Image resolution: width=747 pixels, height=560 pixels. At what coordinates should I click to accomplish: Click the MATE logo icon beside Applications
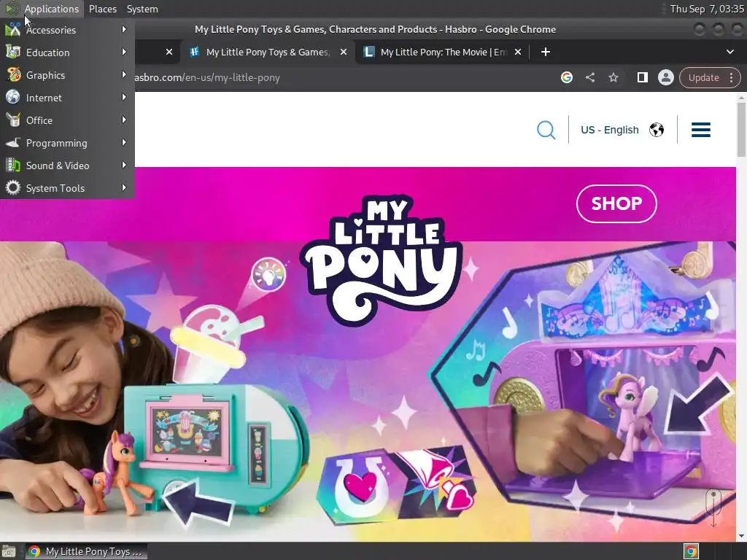click(12, 9)
